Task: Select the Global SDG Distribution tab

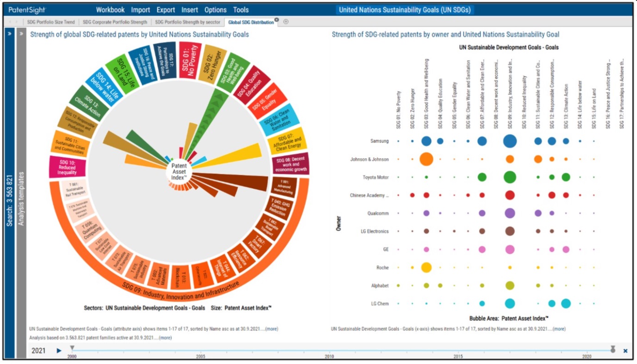Action: click(250, 22)
